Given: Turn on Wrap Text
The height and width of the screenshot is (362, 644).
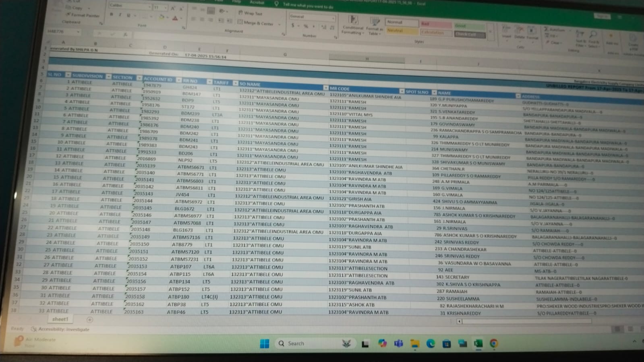Looking at the screenshot, I should [250, 13].
